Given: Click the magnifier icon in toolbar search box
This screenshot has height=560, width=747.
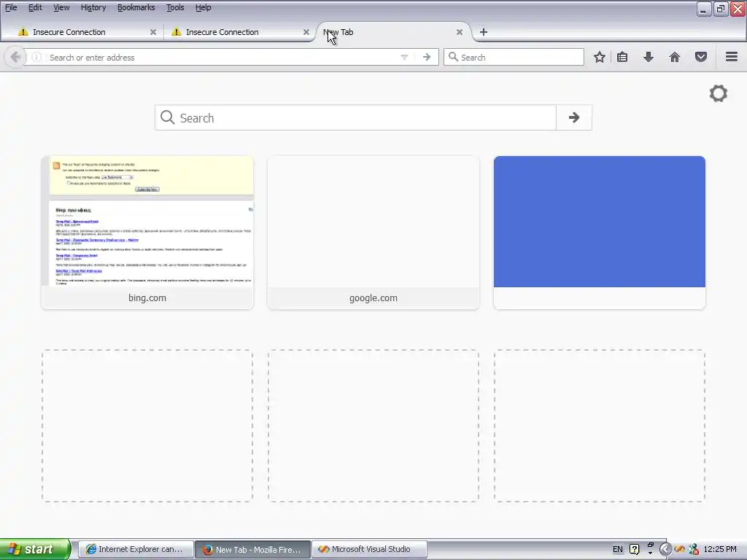Looking at the screenshot, I should (454, 57).
